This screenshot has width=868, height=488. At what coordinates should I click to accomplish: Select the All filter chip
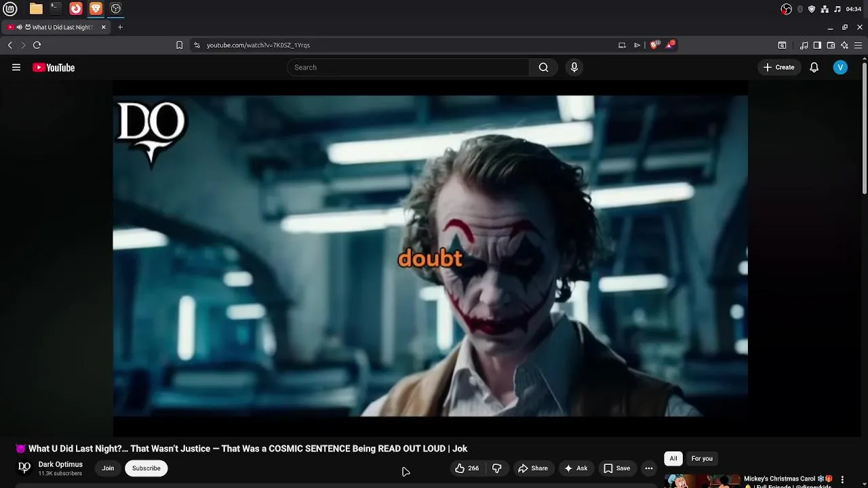[673, 459]
